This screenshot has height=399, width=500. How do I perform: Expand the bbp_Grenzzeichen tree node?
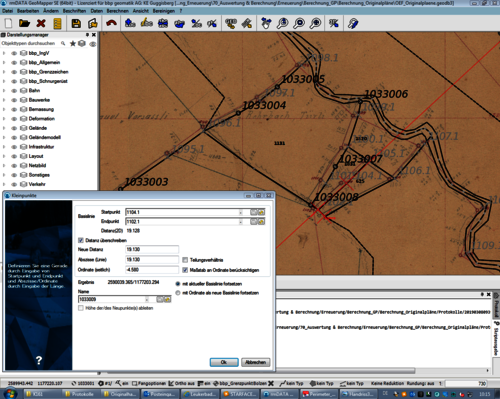[4, 72]
